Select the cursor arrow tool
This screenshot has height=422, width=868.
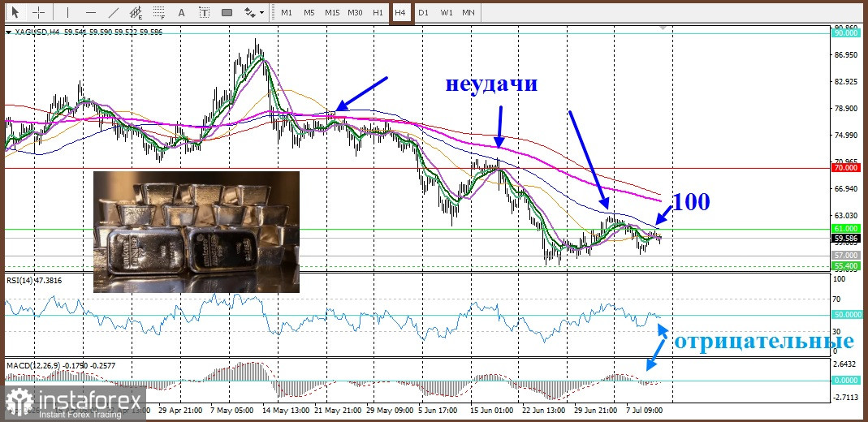pyautogui.click(x=15, y=11)
